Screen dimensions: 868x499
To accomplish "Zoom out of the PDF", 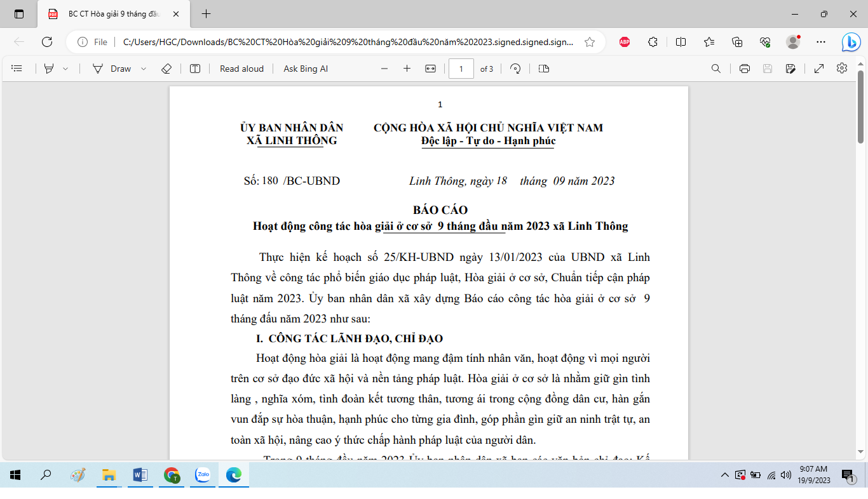I will 384,69.
